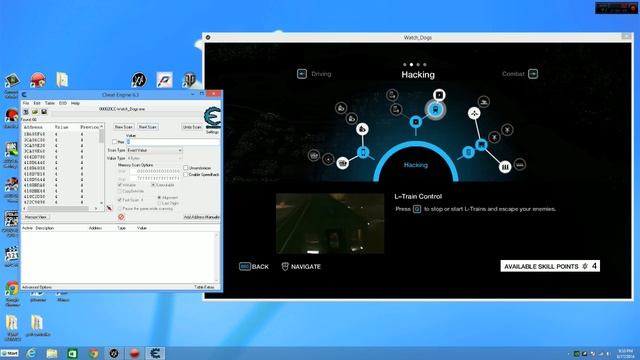The height and width of the screenshot is (360, 640).
Task: Open the Memory View button
Action: 36,217
